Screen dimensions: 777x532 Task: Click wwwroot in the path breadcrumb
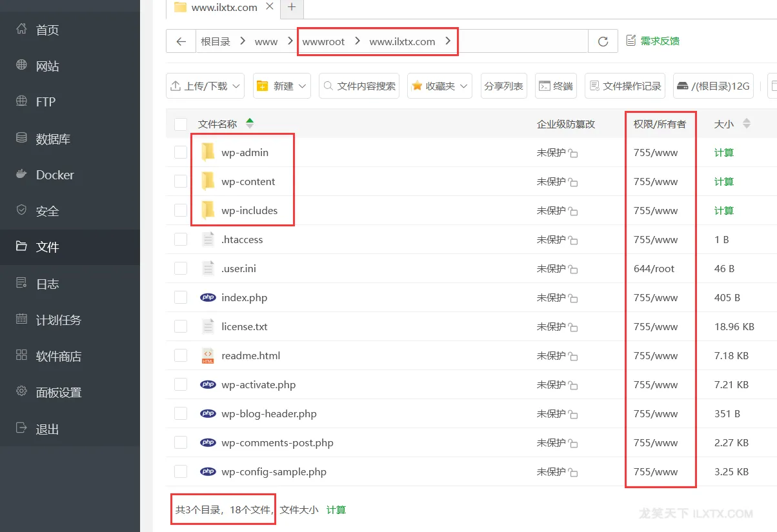coord(323,41)
